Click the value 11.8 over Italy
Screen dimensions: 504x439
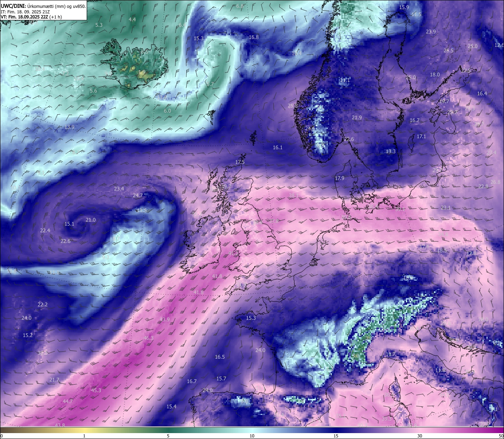(440, 370)
